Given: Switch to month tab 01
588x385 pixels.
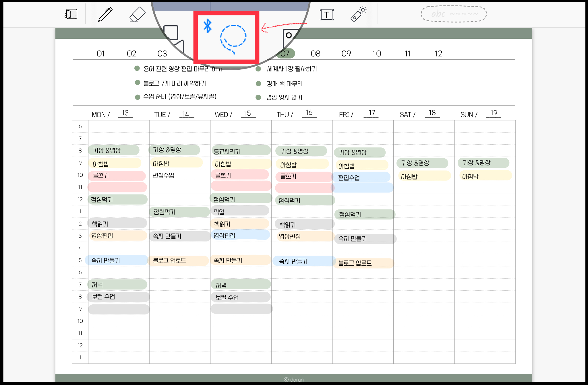Looking at the screenshot, I should pyautogui.click(x=101, y=54).
